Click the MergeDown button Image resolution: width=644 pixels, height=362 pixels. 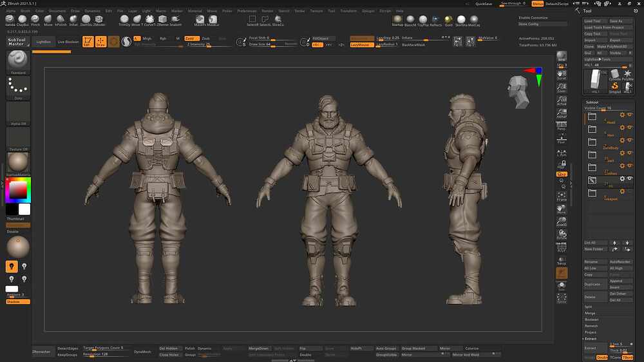[258, 348]
